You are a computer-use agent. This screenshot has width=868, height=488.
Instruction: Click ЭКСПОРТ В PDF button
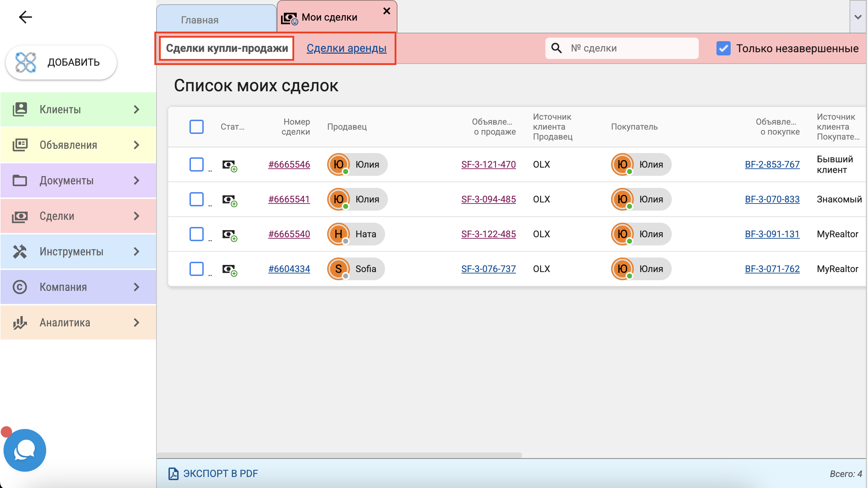click(x=213, y=473)
